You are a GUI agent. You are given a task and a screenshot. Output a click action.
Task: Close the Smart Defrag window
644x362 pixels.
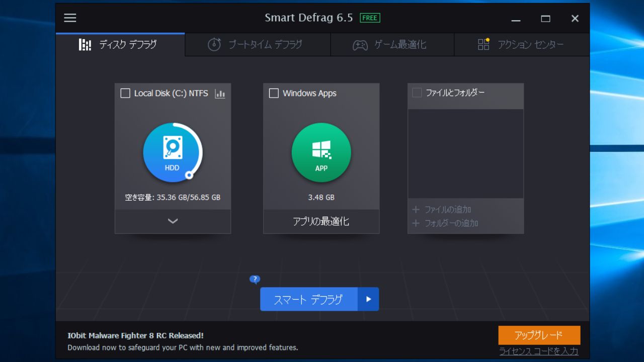pos(575,19)
